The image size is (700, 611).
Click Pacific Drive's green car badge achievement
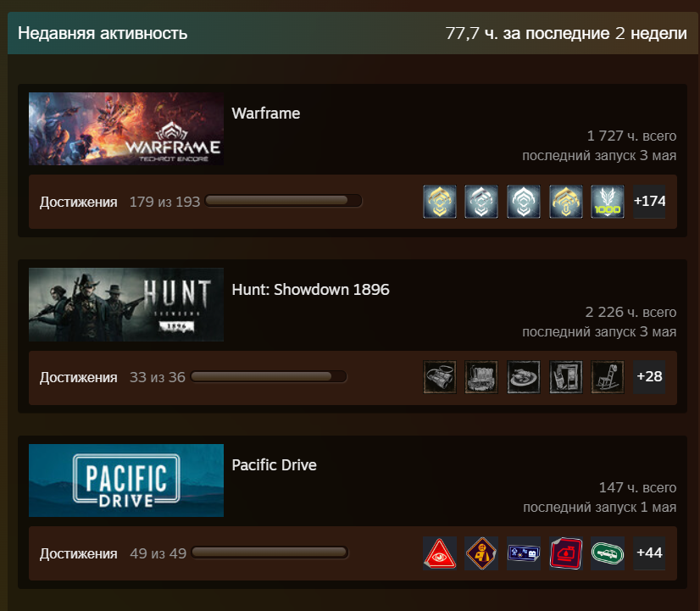pos(607,553)
